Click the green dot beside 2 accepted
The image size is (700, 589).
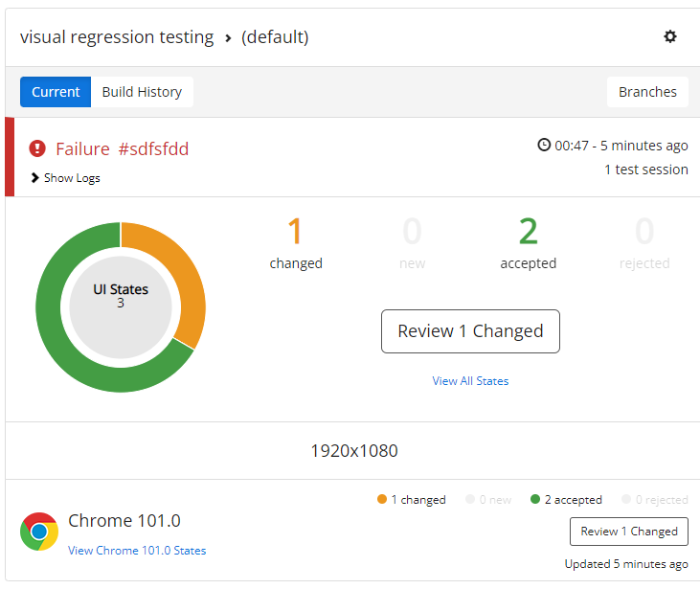[535, 499]
